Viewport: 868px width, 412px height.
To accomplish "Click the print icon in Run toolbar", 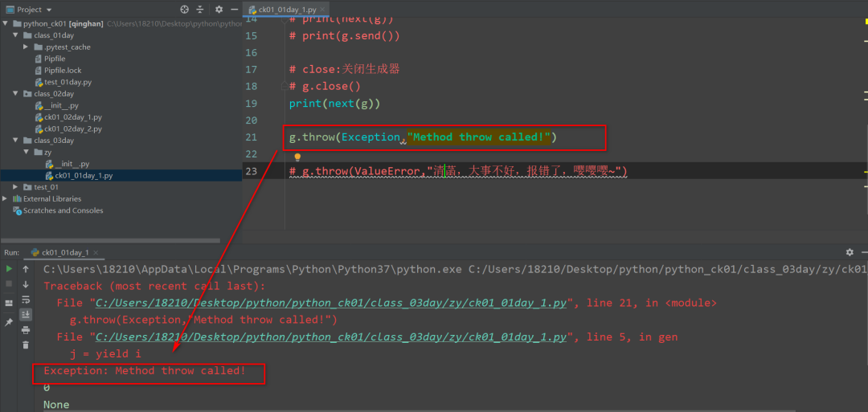I will click(x=26, y=330).
